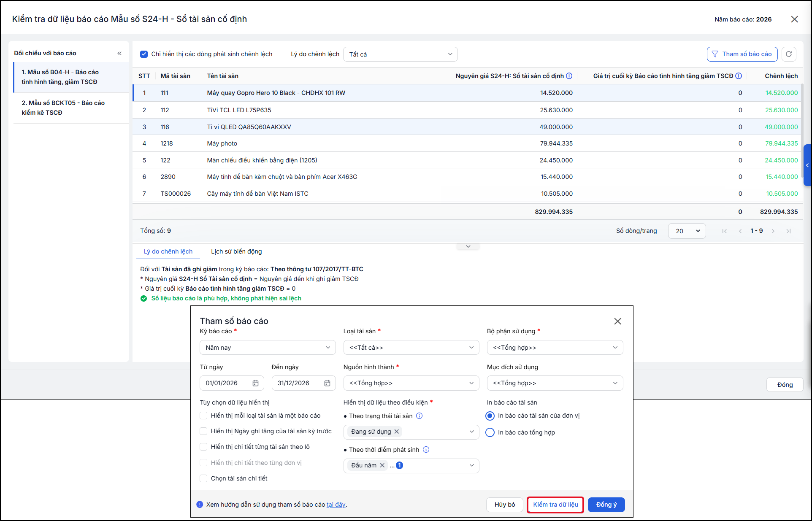Screen dimensions: 812x521
Task: Go to last page of results
Action: (788, 231)
